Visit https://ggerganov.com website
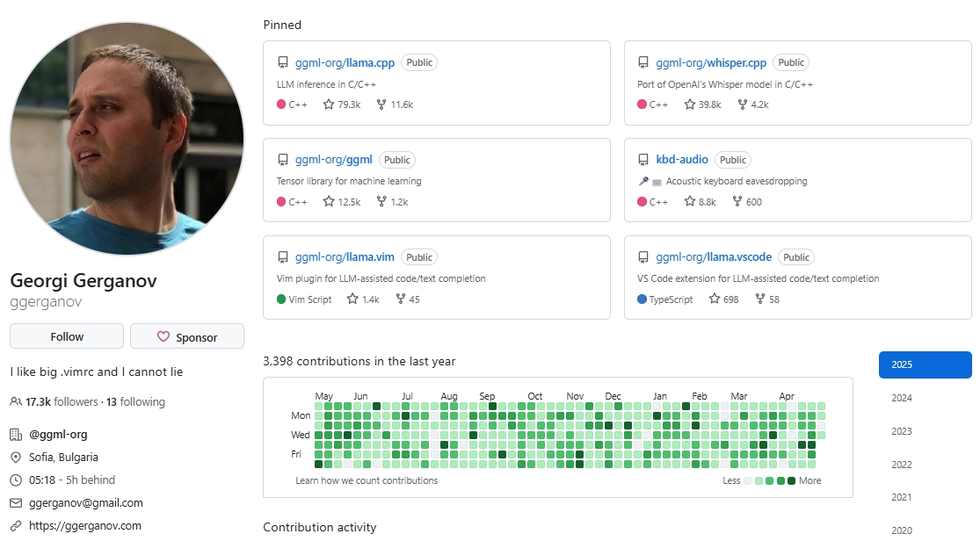This screenshot has width=980, height=541. click(85, 526)
